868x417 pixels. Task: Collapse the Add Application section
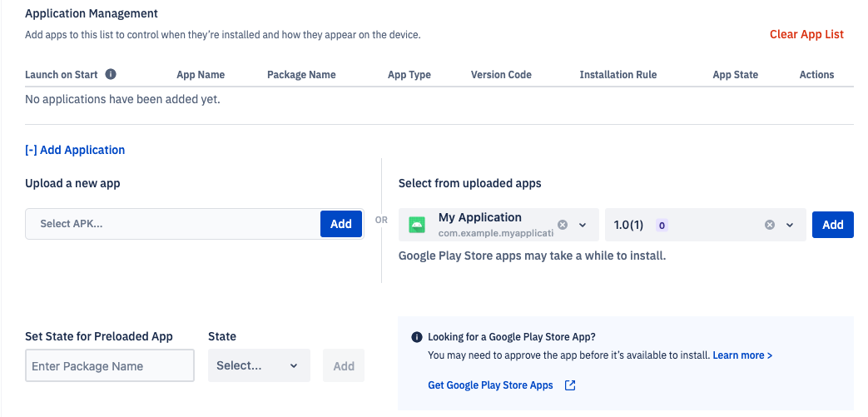[75, 150]
